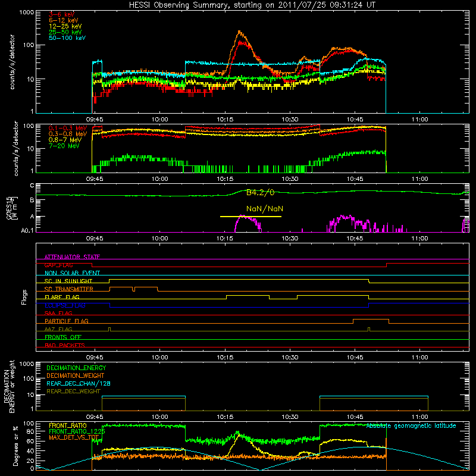The width and height of the screenshot is (476, 476).
Task: Click the DECIMATION_ENERGY legend label
Action: point(76,368)
